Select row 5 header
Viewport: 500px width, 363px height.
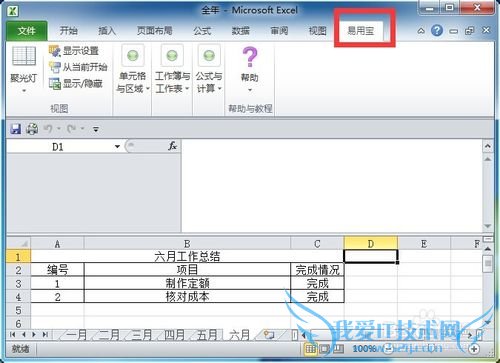[18, 310]
